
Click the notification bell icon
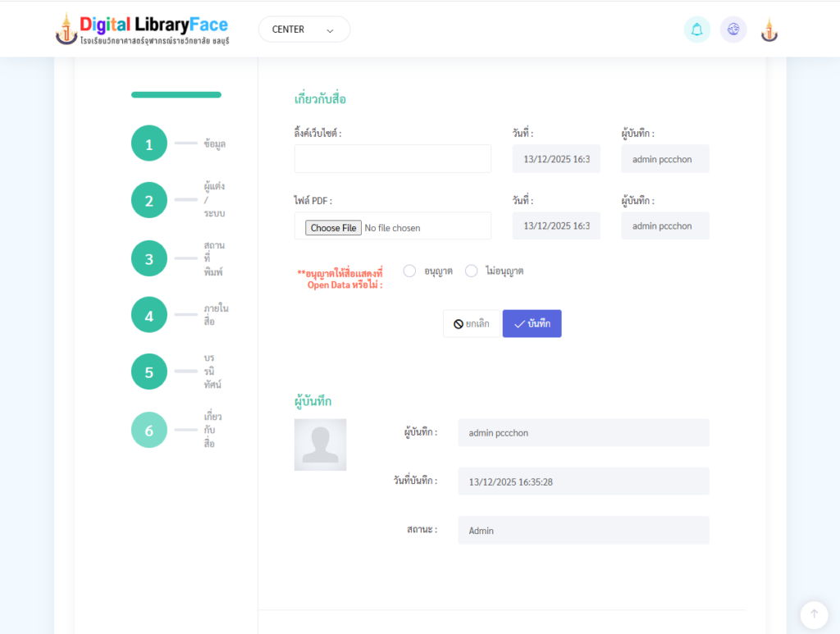(x=696, y=30)
